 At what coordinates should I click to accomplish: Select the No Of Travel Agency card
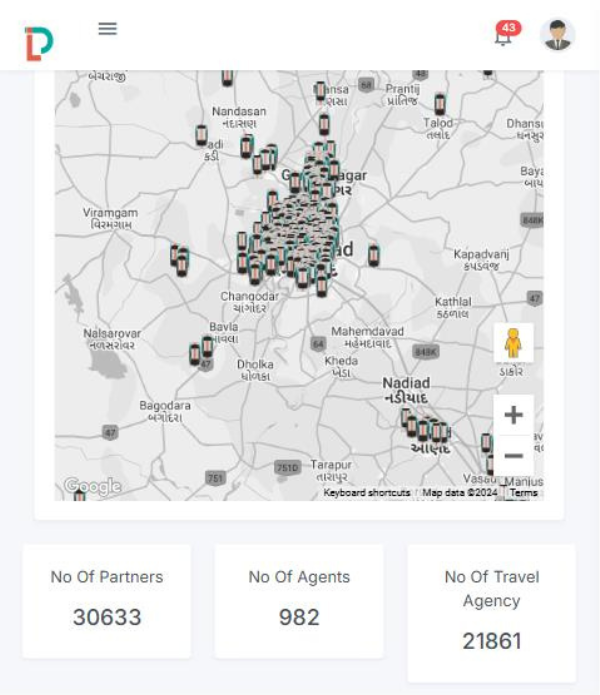(x=491, y=612)
